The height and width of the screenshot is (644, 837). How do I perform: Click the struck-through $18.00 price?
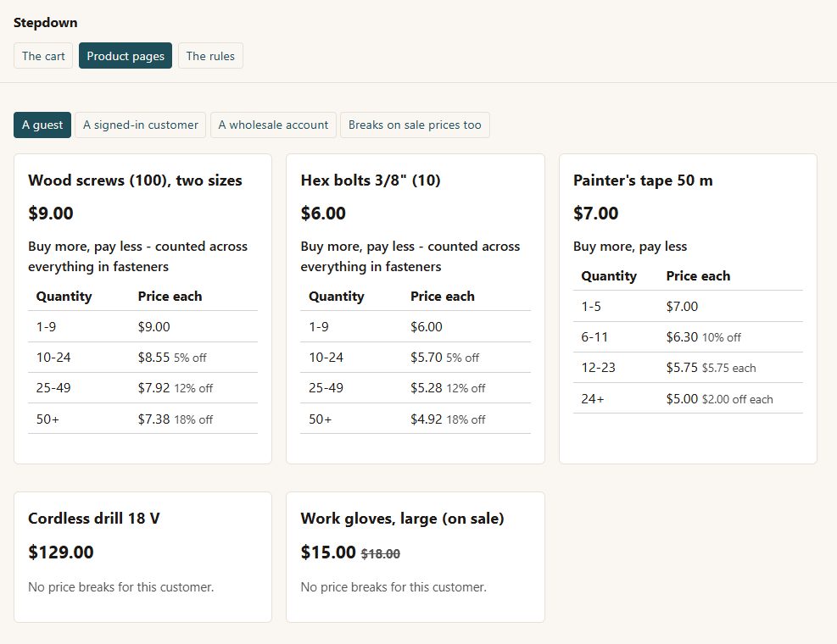tap(381, 554)
